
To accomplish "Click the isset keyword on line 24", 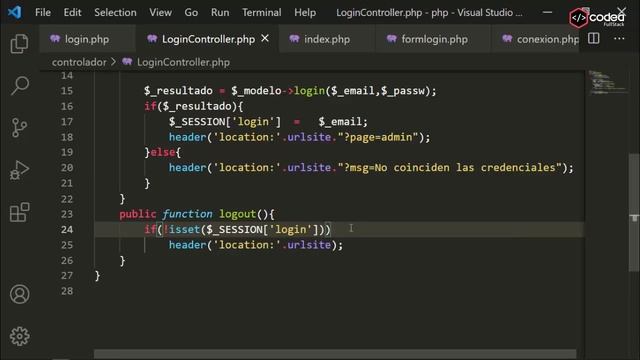I will 184,229.
